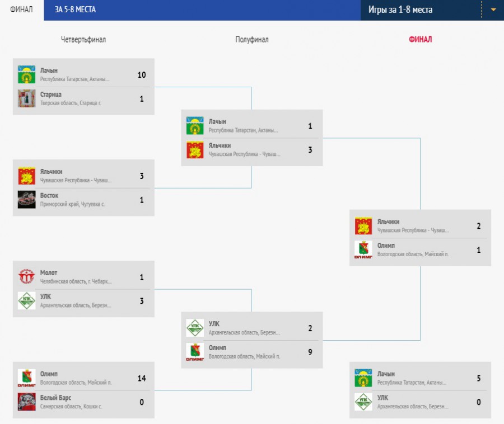Click УЛК logo in the quarterfinal match
The height and width of the screenshot is (424, 504).
[x=27, y=301]
